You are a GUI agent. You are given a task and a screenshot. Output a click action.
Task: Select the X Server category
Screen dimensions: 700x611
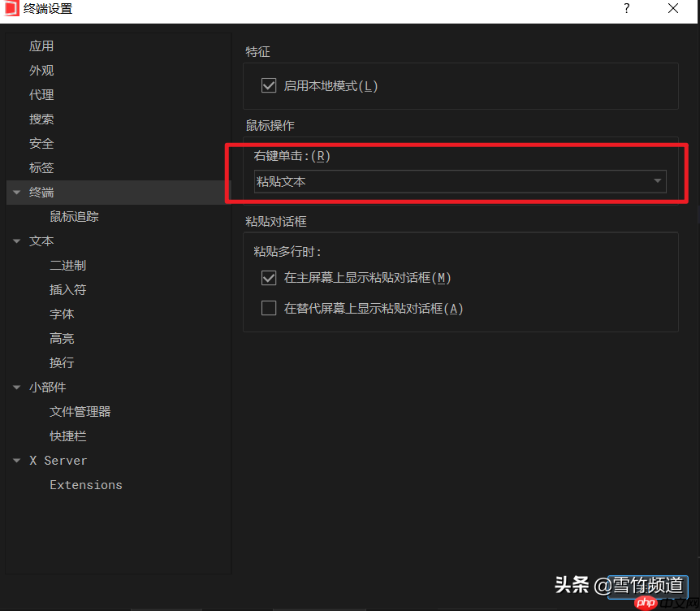click(58, 461)
